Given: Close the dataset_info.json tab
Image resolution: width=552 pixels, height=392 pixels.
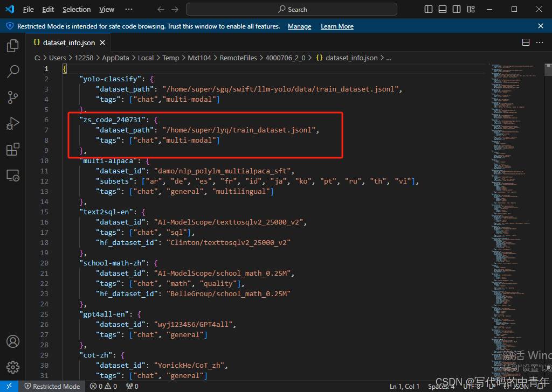Looking at the screenshot, I should (102, 43).
